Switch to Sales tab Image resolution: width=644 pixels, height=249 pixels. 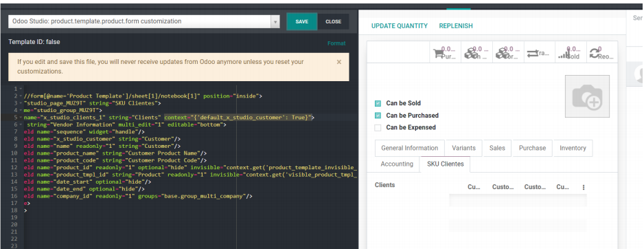click(x=497, y=148)
